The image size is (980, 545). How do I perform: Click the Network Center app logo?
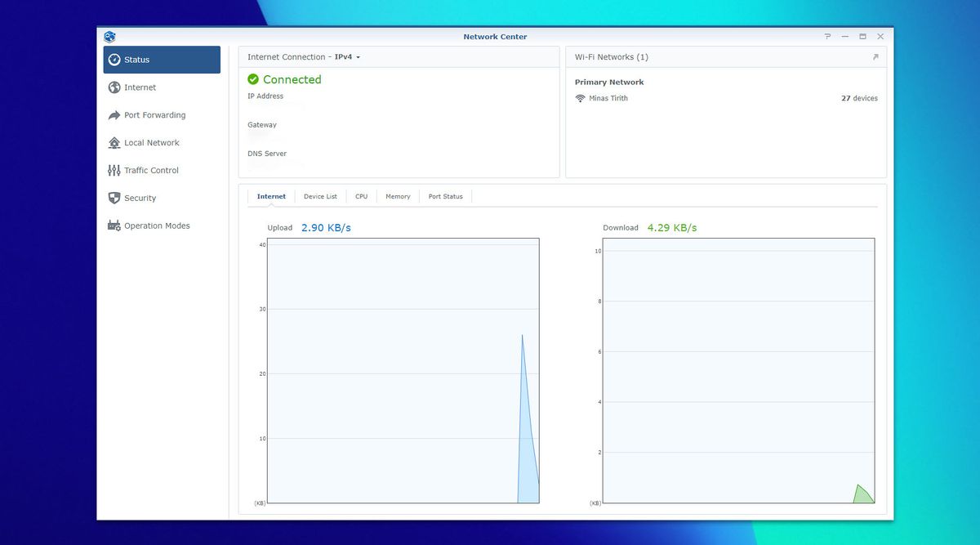coord(110,36)
